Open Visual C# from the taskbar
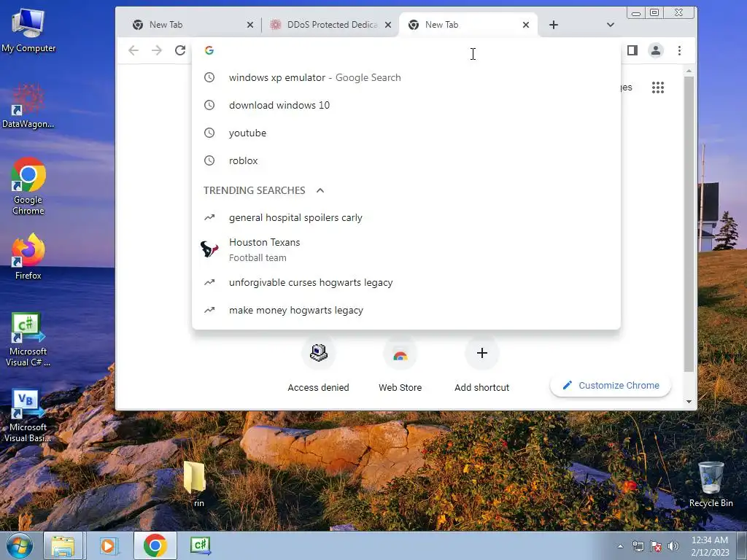747x560 pixels. tap(200, 545)
